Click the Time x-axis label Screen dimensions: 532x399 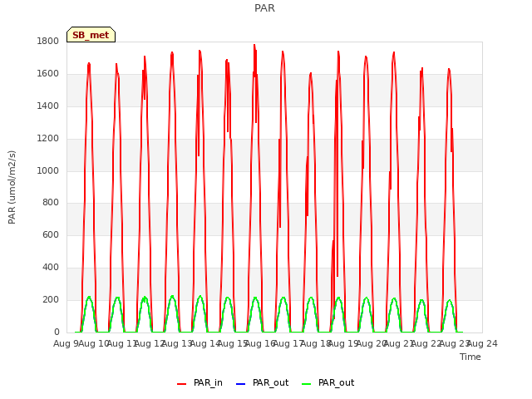[470, 357]
